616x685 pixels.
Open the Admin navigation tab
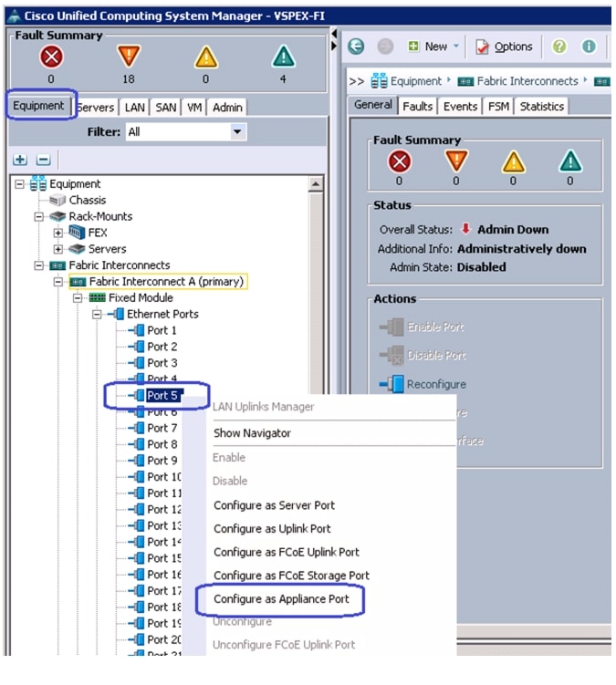(x=227, y=108)
